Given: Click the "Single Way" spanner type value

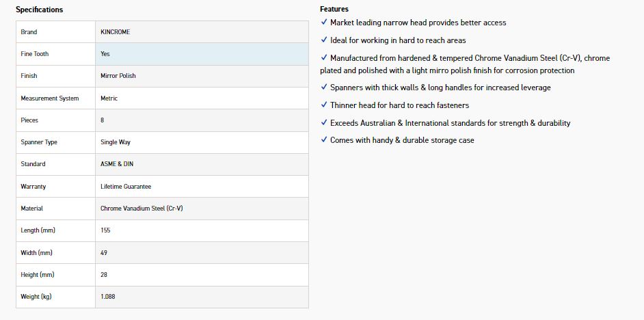Looking at the screenshot, I should click(116, 142).
